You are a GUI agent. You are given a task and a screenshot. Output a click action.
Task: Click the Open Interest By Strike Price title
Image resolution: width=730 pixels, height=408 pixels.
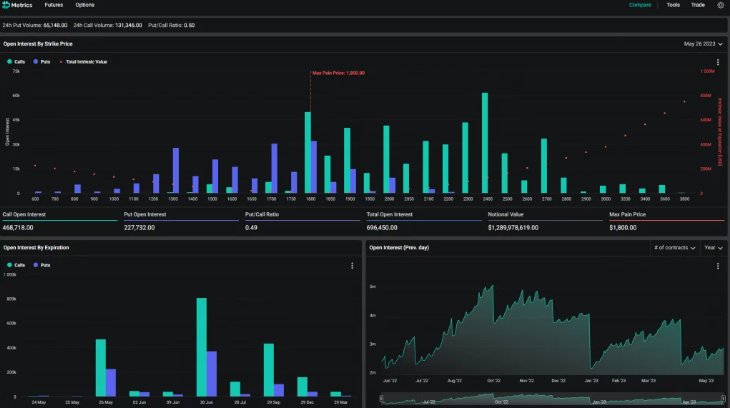(38, 44)
